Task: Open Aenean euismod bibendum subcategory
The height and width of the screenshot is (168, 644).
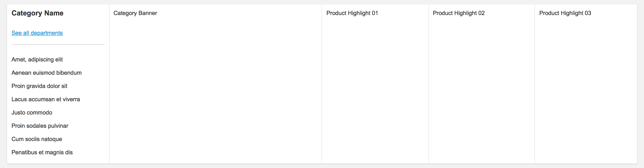Action: (x=47, y=73)
